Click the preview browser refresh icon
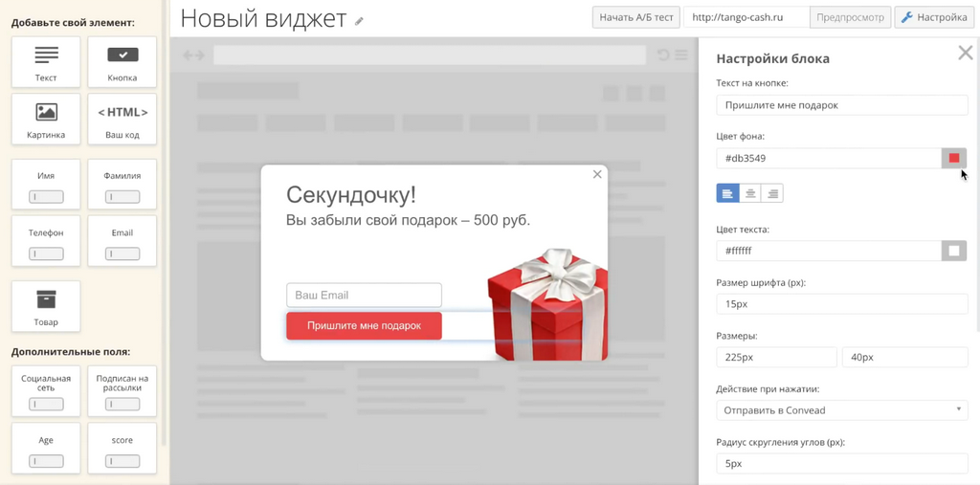 663,55
